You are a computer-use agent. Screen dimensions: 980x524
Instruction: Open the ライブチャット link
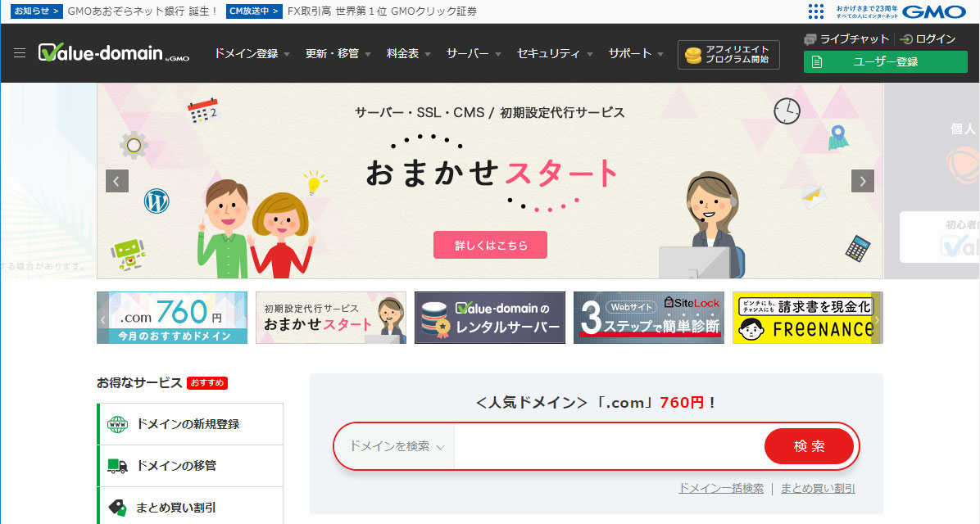pyautogui.click(x=854, y=39)
